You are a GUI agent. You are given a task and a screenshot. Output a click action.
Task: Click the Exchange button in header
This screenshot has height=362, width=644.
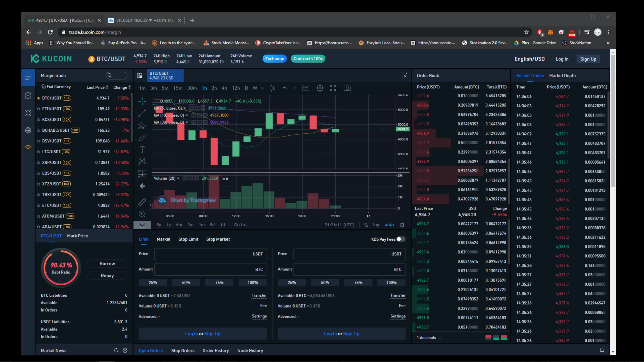click(275, 59)
